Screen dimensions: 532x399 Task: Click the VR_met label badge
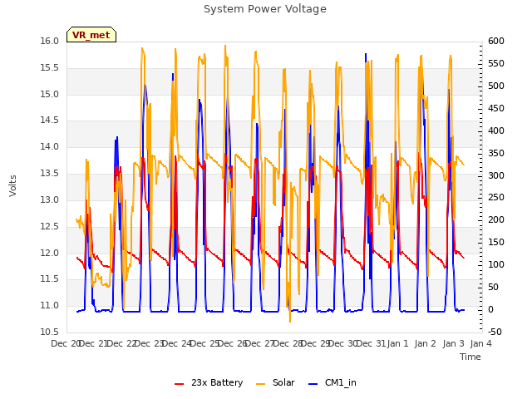coord(91,35)
